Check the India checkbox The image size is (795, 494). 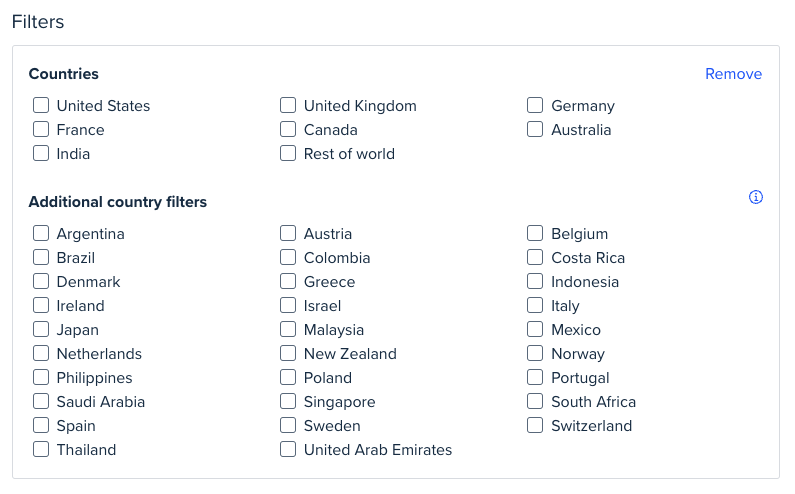pyautogui.click(x=41, y=153)
